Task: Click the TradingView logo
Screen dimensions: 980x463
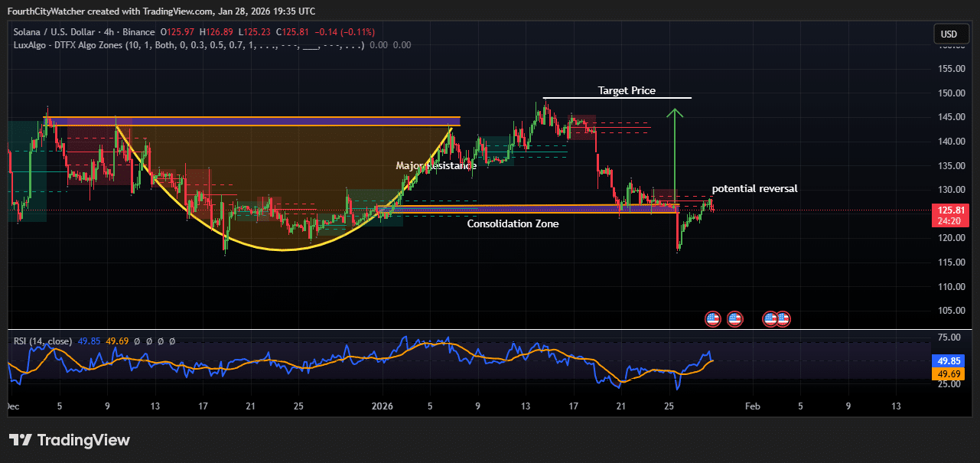Action: point(70,440)
